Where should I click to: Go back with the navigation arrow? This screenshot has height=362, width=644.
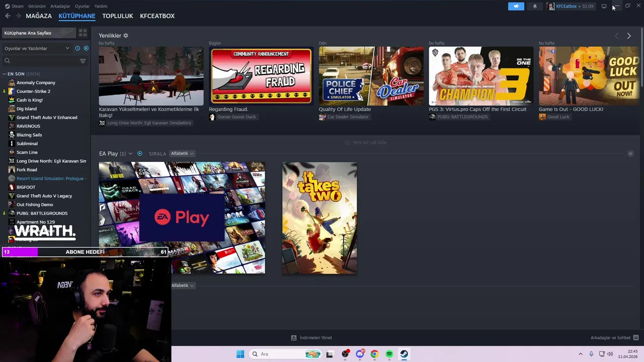[8, 16]
